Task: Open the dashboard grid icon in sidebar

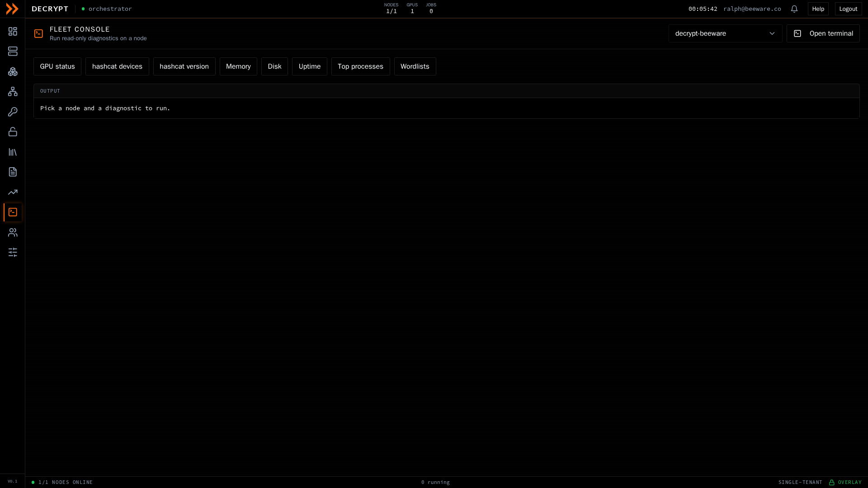Action: pos(13,31)
